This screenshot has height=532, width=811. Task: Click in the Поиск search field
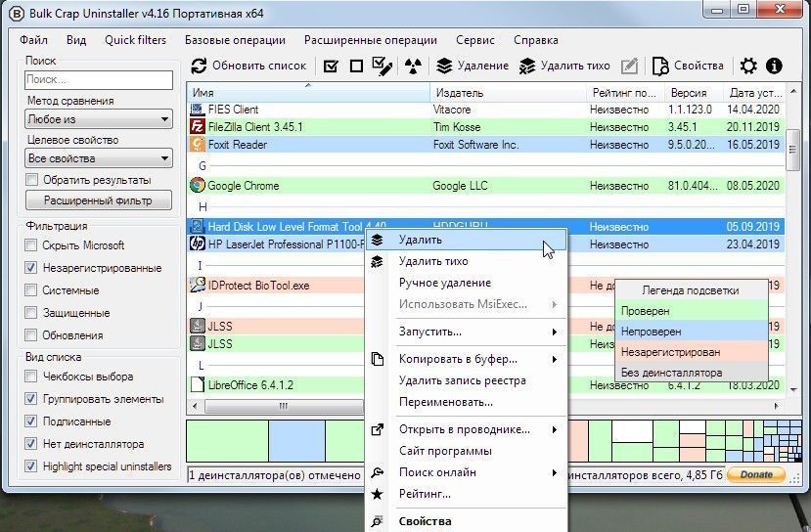coord(99,79)
